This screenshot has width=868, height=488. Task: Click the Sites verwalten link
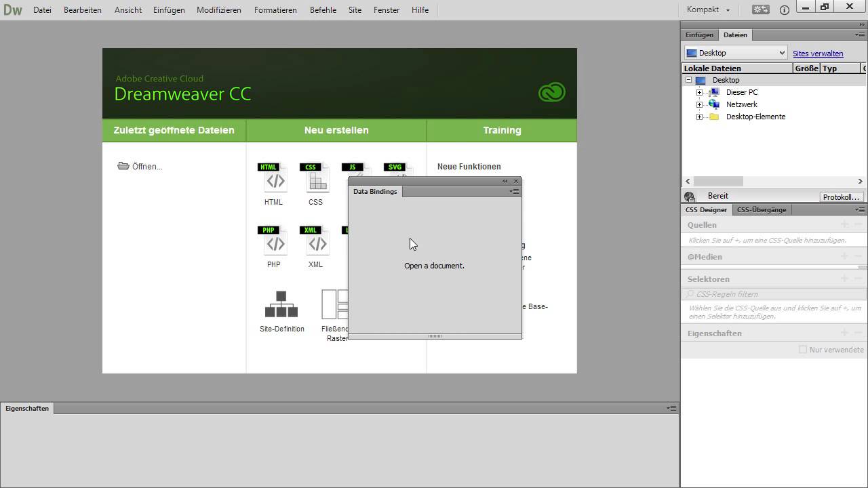point(818,54)
